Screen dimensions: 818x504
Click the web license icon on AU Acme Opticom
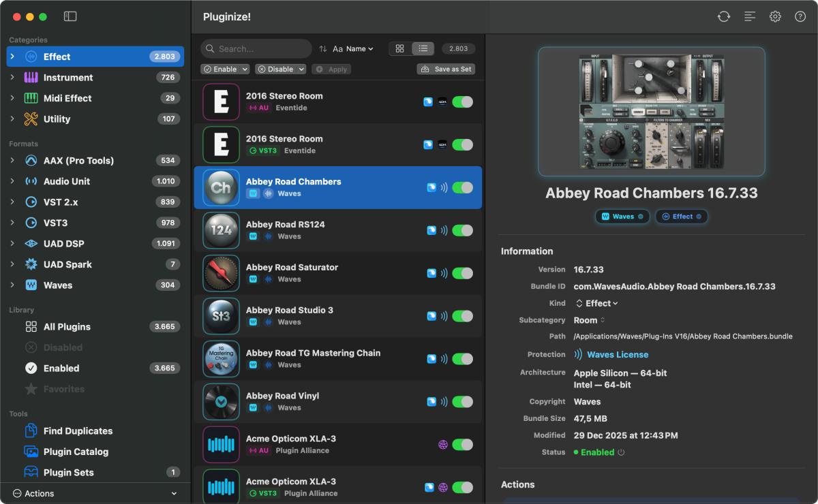[x=442, y=445]
